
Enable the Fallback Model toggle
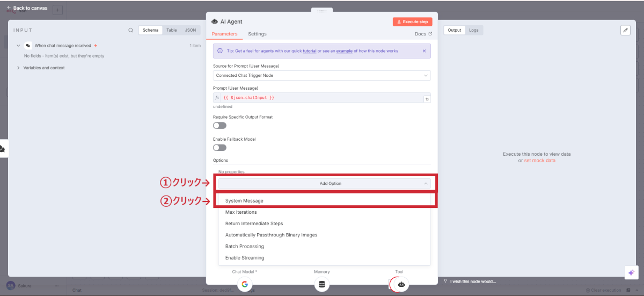tap(219, 148)
